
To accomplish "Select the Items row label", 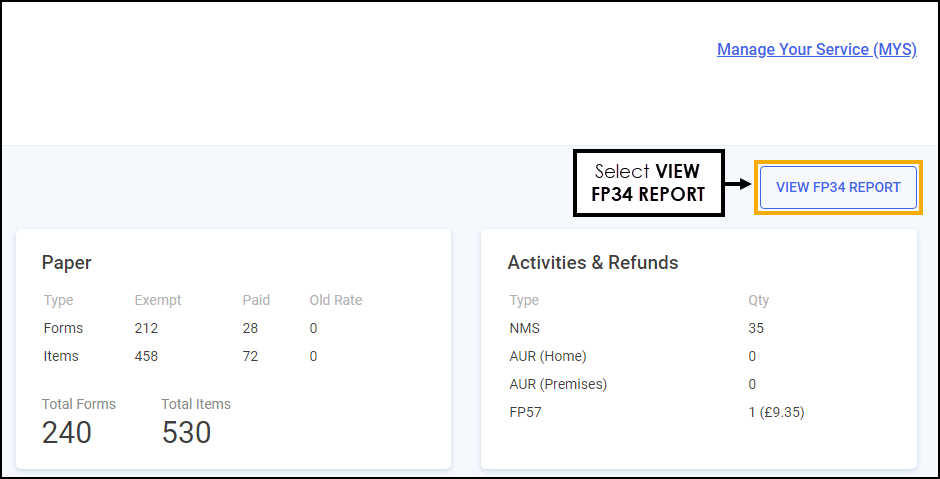I will pyautogui.click(x=61, y=356).
